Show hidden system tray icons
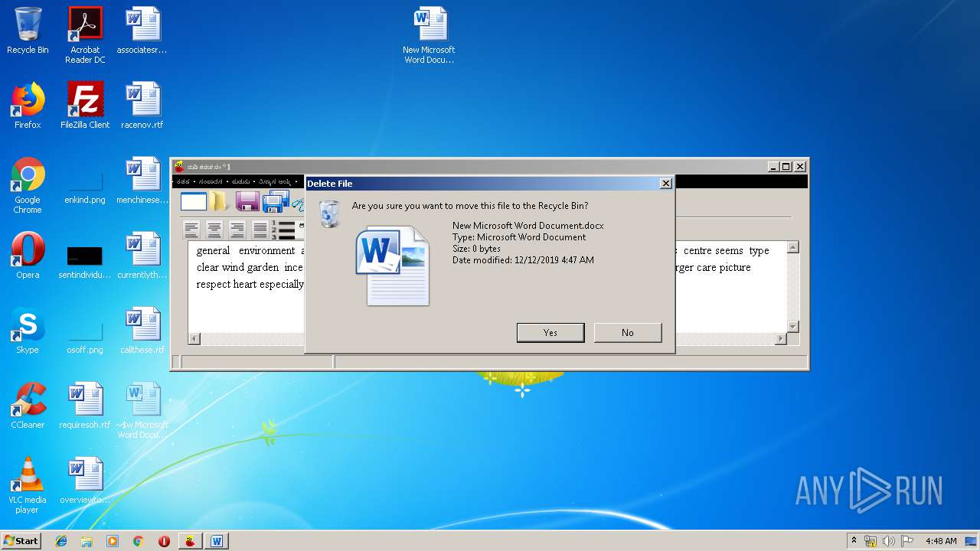Image resolution: width=980 pixels, height=551 pixels. pos(854,541)
